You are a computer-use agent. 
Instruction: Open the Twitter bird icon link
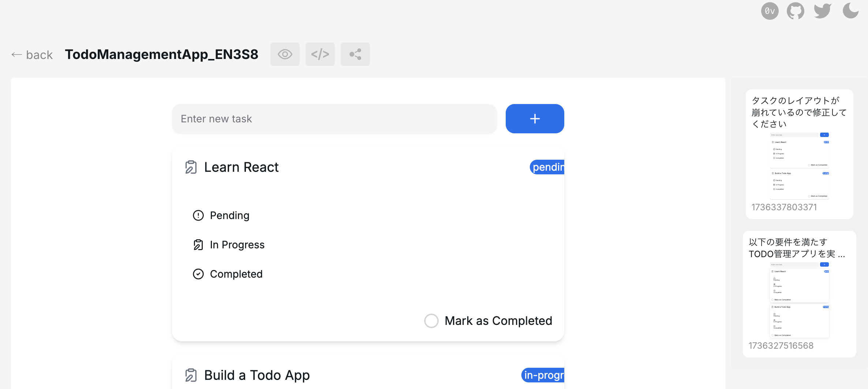tap(822, 11)
